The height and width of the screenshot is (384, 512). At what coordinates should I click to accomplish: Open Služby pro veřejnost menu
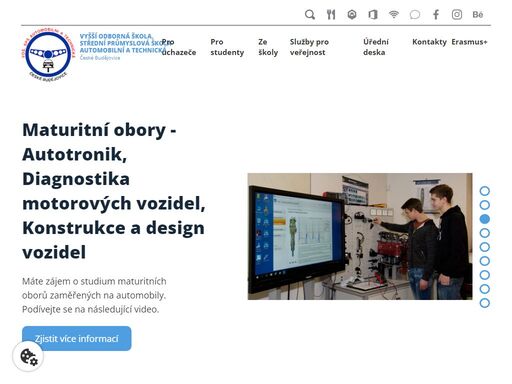coord(309,47)
